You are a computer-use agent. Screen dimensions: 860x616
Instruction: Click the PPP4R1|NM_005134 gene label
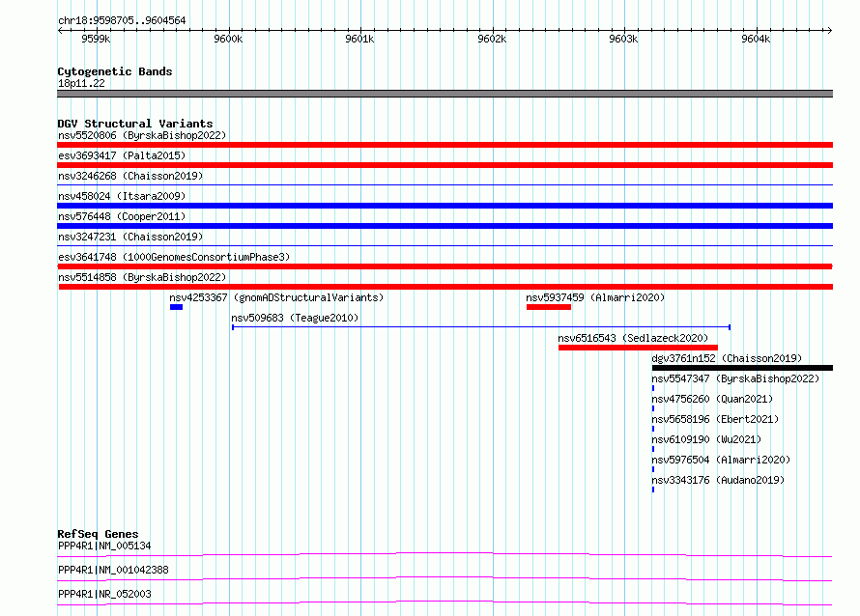(x=104, y=546)
